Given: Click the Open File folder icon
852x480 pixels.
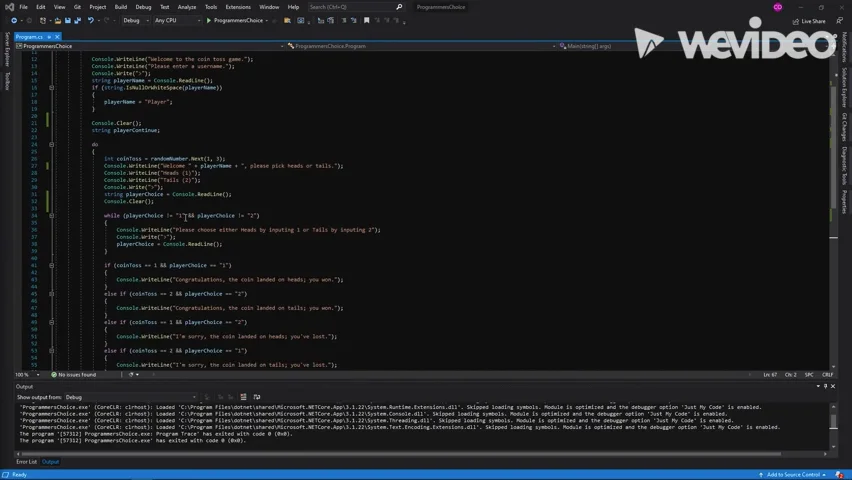Looking at the screenshot, I should point(58,21).
